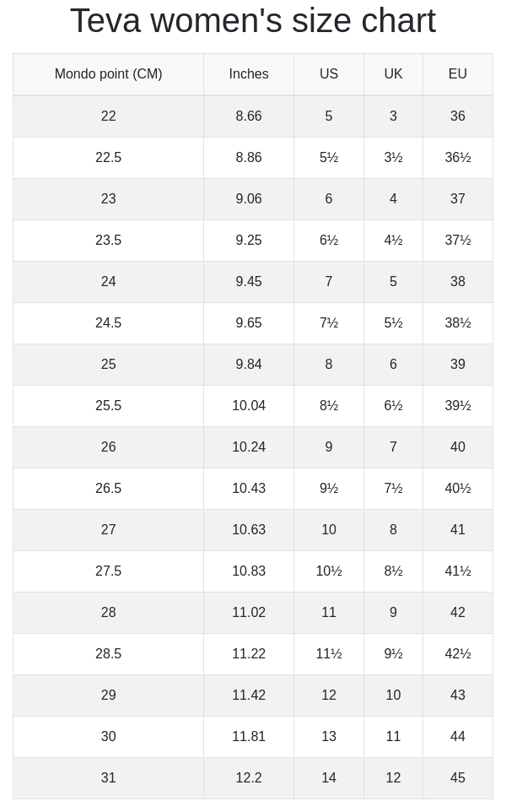Click the 9.45 inches cell
Viewport: 506px width, 812px height.
249,281
